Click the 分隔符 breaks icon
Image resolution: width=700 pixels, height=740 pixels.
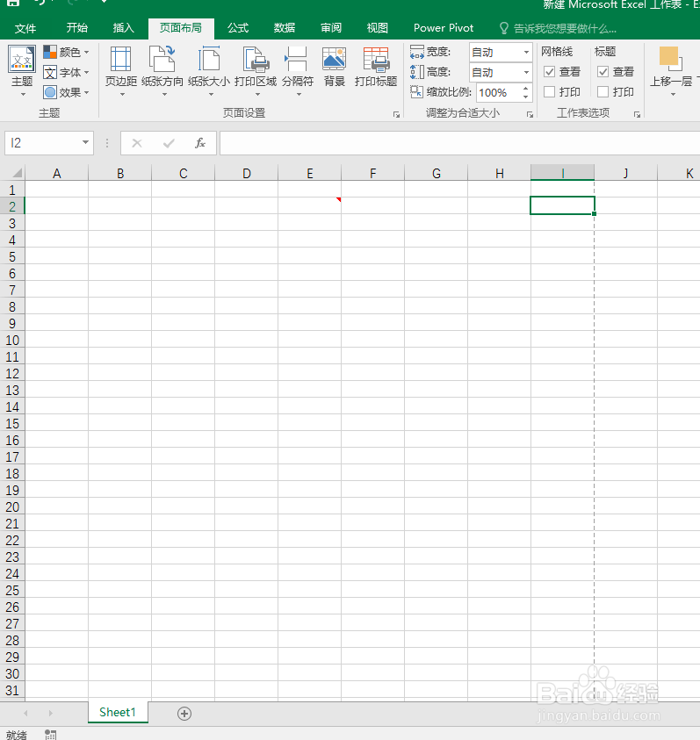tap(297, 60)
